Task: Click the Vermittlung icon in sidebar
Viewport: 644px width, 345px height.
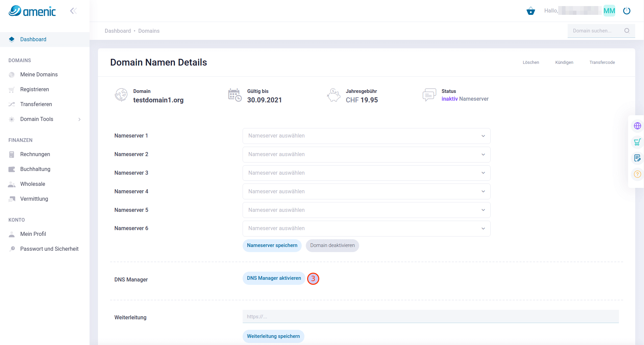Action: (x=12, y=199)
